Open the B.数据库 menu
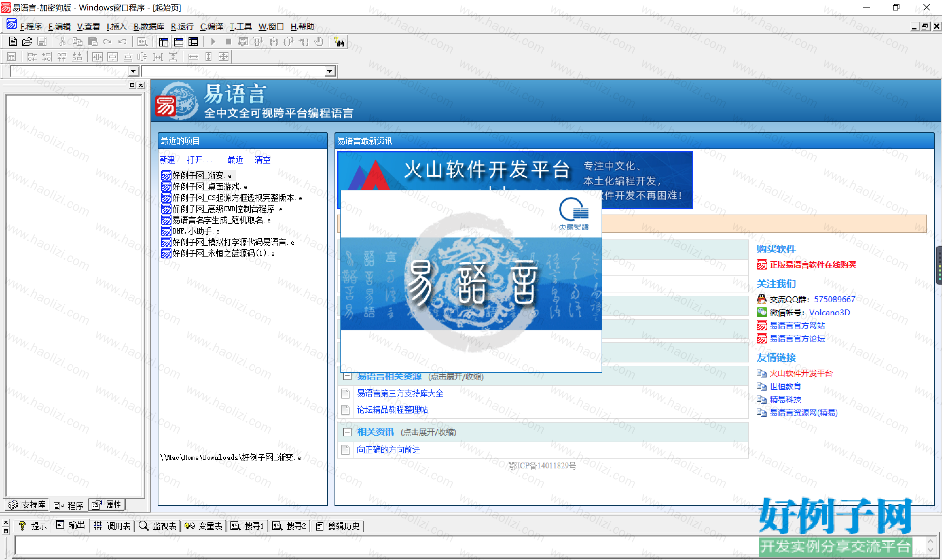 click(149, 26)
